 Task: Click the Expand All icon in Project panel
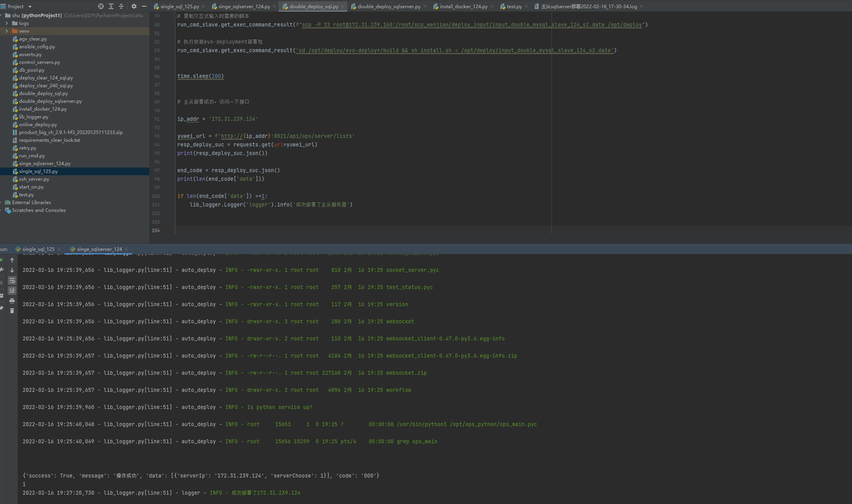[111, 6]
